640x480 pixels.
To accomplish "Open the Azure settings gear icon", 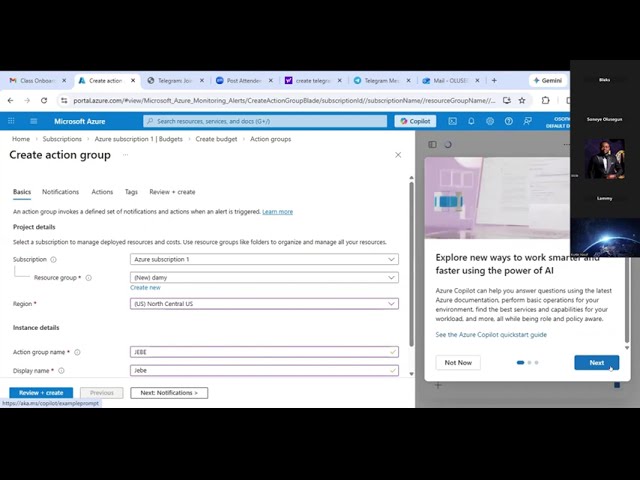I will 490,121.
